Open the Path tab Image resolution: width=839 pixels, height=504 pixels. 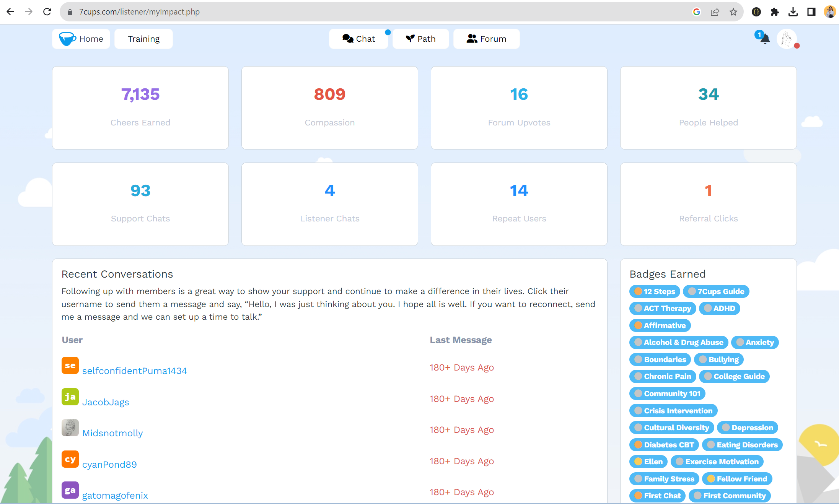click(x=420, y=39)
